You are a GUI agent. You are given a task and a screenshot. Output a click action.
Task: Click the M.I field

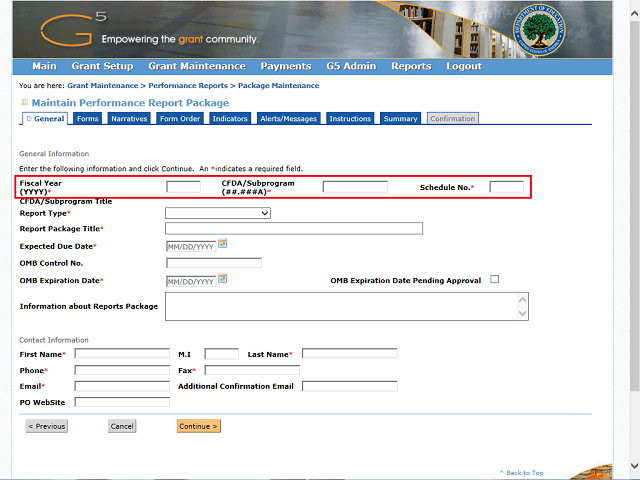coord(222,353)
